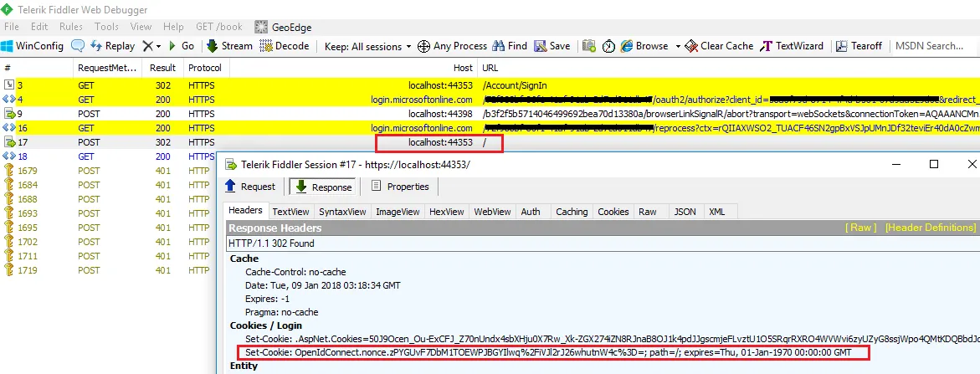Image resolution: width=980 pixels, height=374 pixels.
Task: Open the Rules menu
Action: (x=71, y=27)
